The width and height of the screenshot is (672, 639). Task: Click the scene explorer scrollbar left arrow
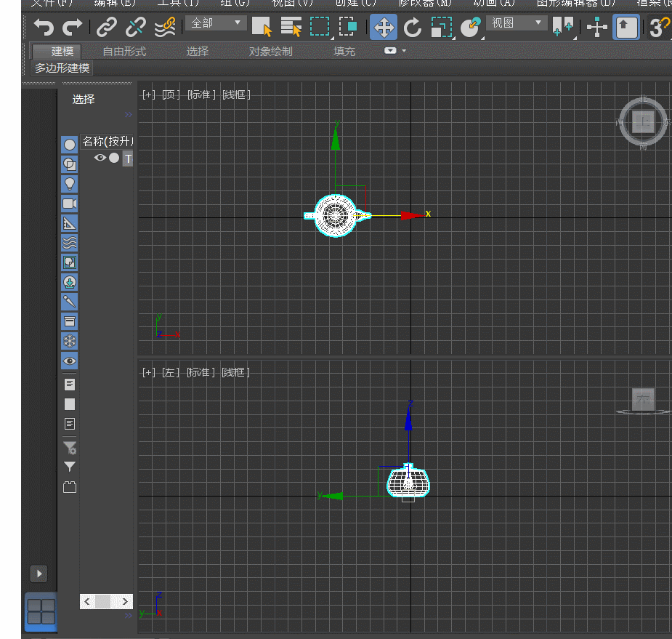tap(87, 602)
